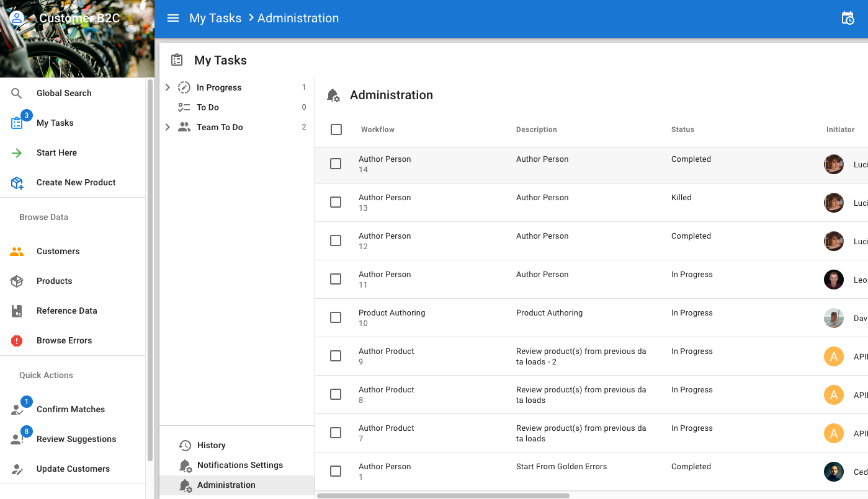Go to Customers in sidebar
Viewport: 868px width, 499px height.
click(58, 251)
